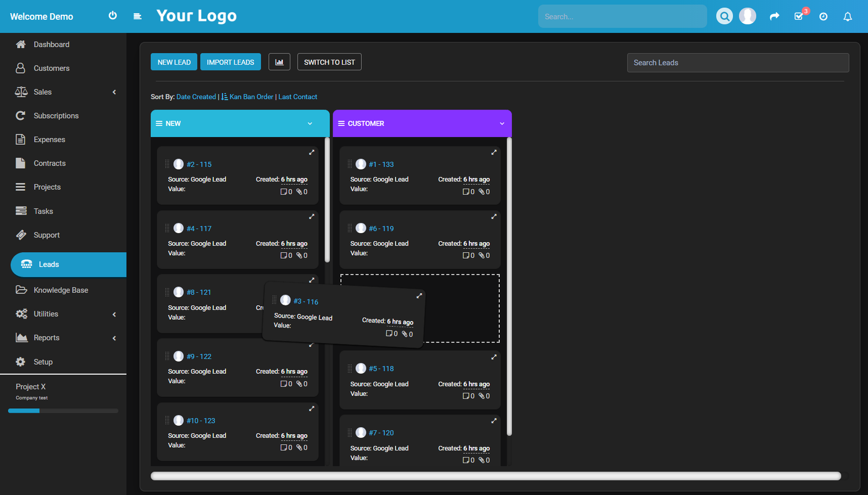
Task: Click the to-do checkmark icon with red badge
Action: 799,17
